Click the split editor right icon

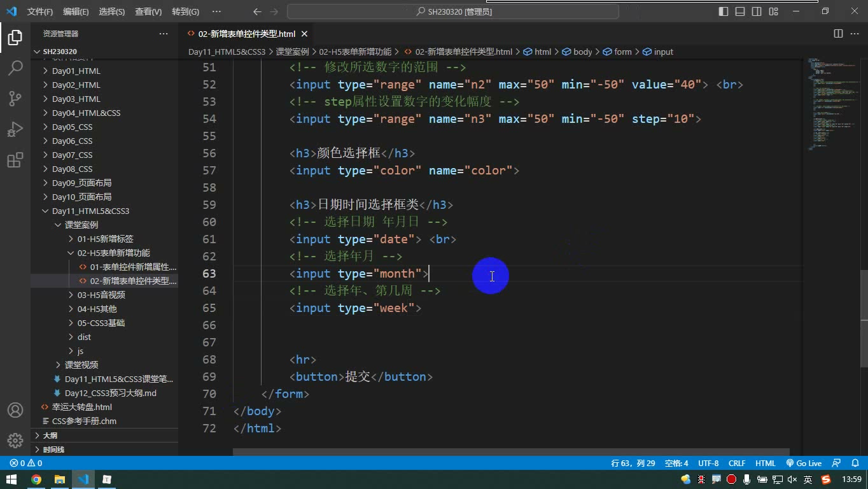coord(838,34)
